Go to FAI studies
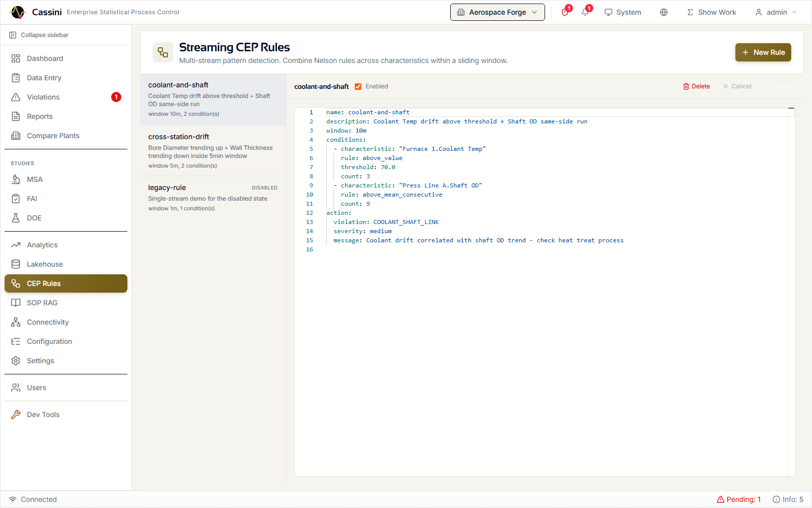The width and height of the screenshot is (812, 508). (66, 199)
